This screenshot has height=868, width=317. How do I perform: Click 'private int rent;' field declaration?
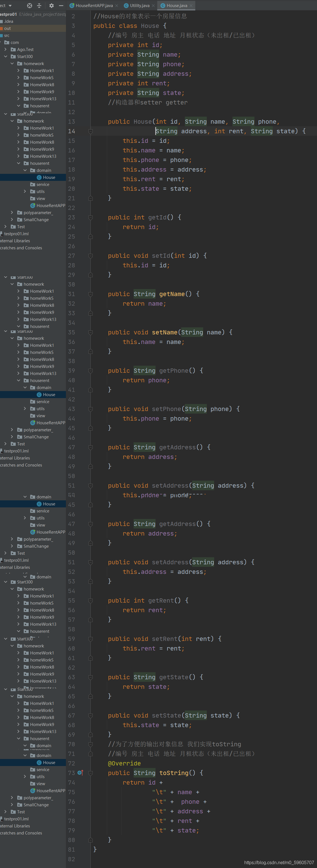(x=139, y=83)
